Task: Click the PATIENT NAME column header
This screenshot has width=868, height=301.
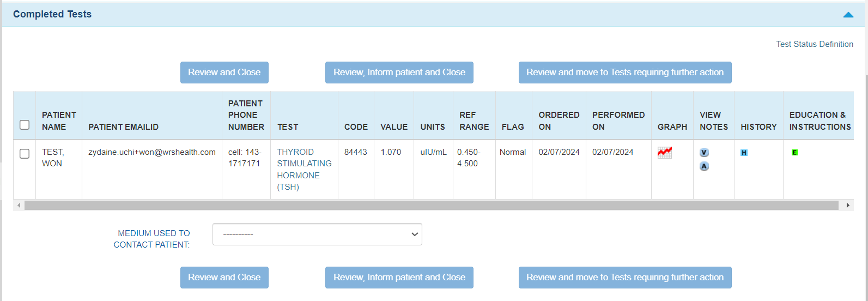Action: coord(59,121)
